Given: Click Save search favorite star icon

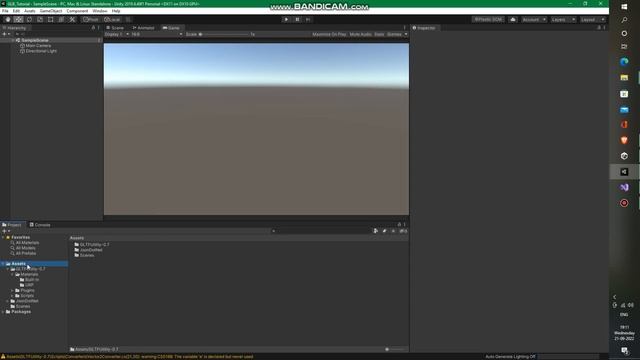Looking at the screenshot, I should (393, 231).
